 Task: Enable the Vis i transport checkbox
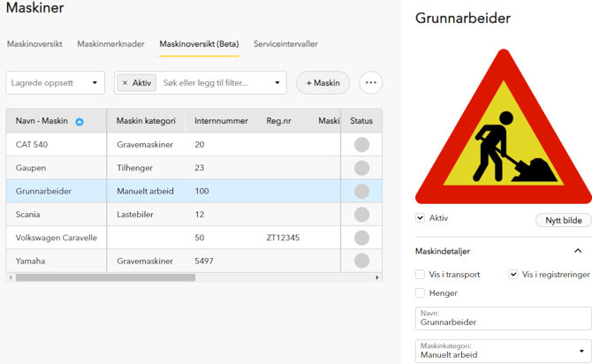pos(420,275)
